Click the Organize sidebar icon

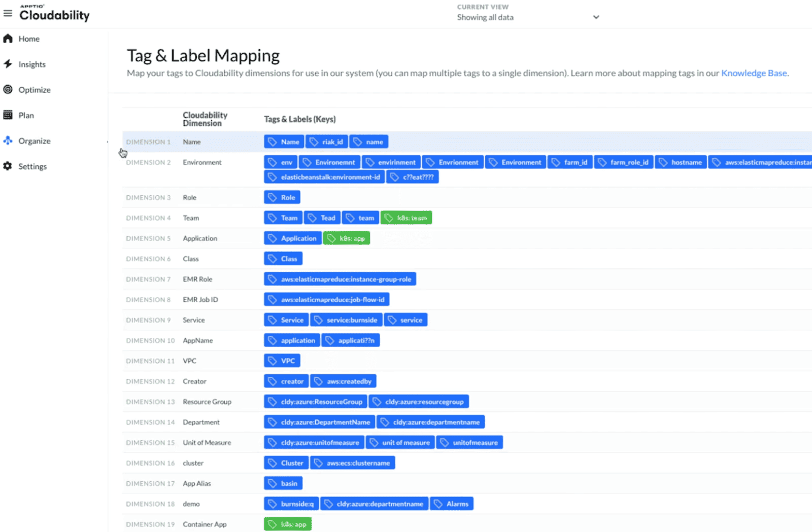pyautogui.click(x=8, y=140)
